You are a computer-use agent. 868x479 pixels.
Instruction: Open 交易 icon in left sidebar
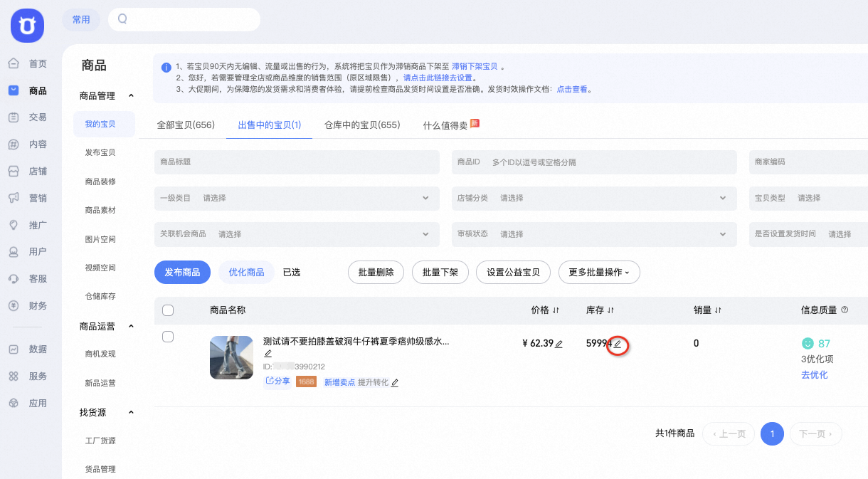tap(14, 117)
